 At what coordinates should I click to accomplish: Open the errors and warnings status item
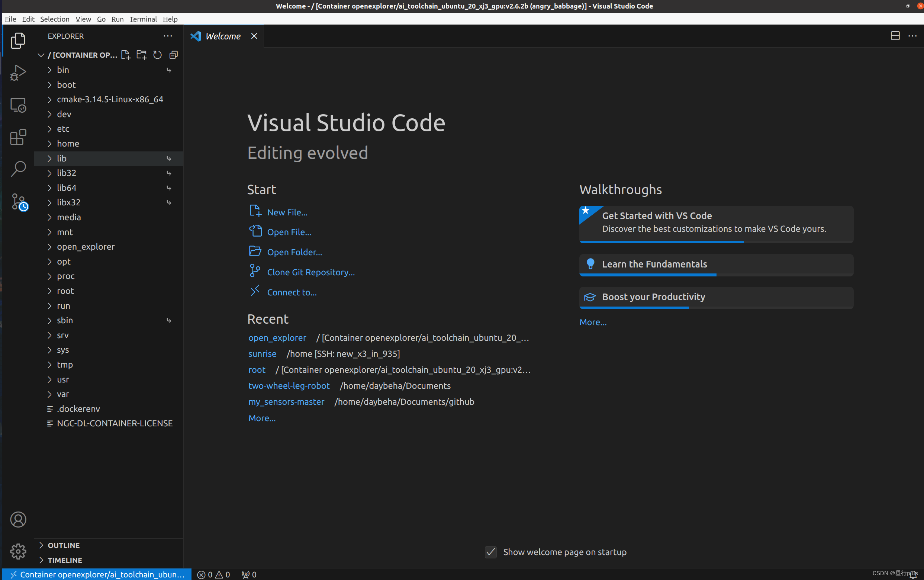[213, 574]
